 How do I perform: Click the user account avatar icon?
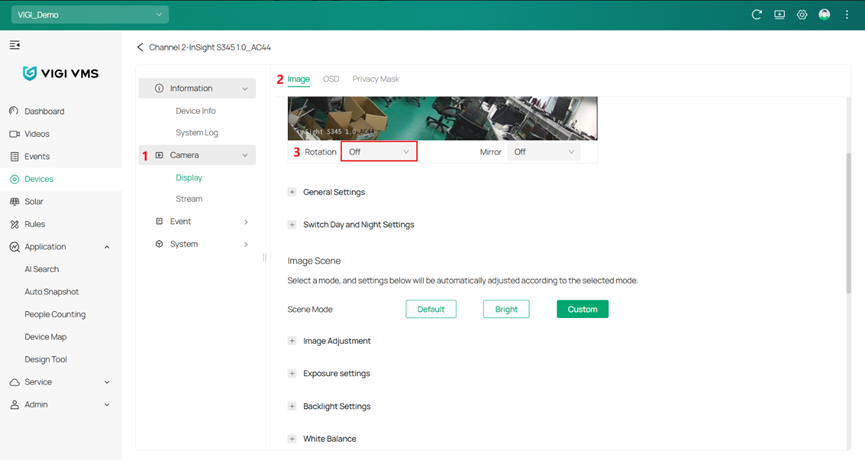pyautogui.click(x=824, y=15)
